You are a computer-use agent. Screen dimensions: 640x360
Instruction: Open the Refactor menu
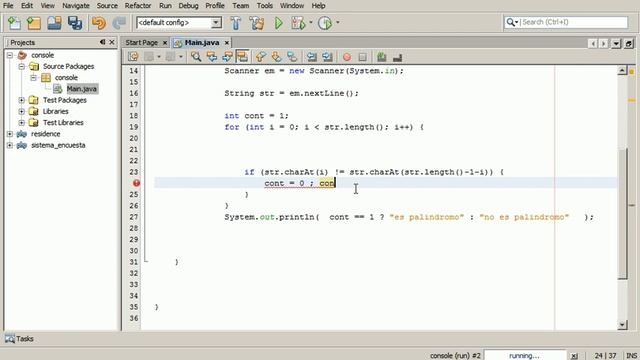click(x=138, y=6)
